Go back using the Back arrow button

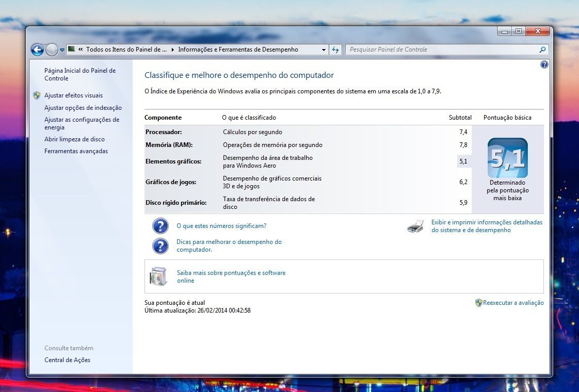(x=37, y=50)
